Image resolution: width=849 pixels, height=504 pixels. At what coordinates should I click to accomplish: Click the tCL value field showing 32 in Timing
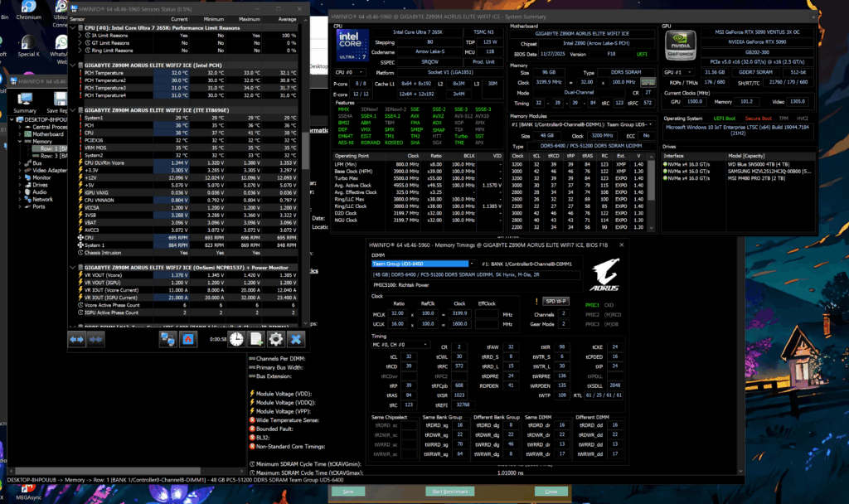pos(408,356)
